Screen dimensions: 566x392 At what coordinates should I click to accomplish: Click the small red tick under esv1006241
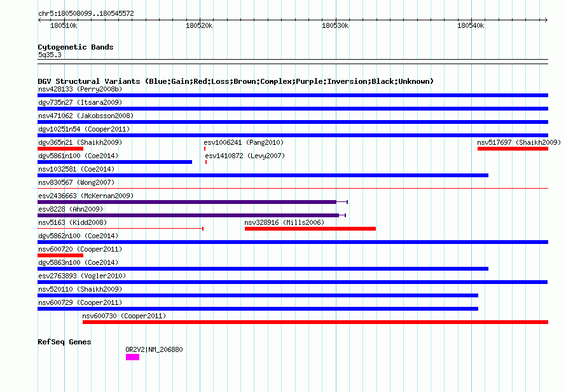point(205,149)
